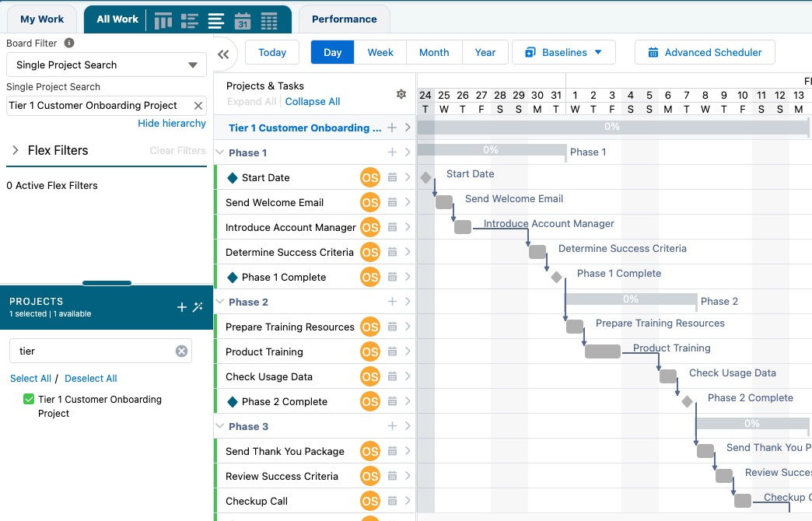Open Single Project Search dropdown

click(106, 65)
